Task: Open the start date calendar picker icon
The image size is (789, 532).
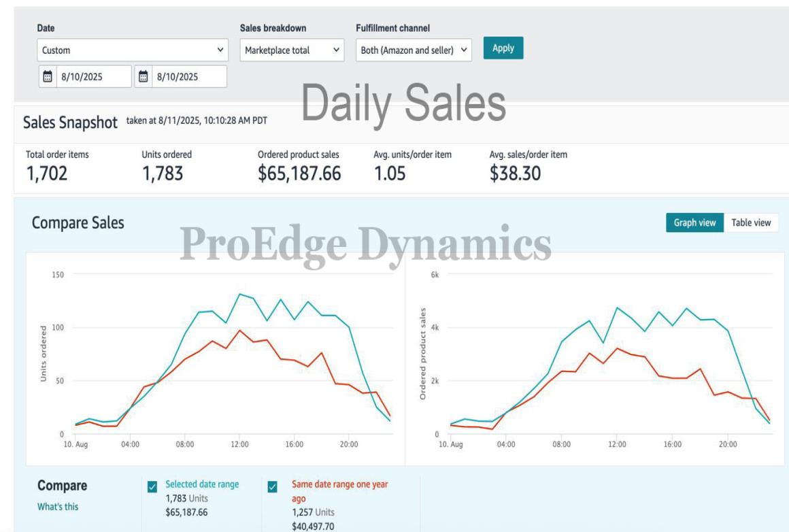Action: click(x=48, y=77)
